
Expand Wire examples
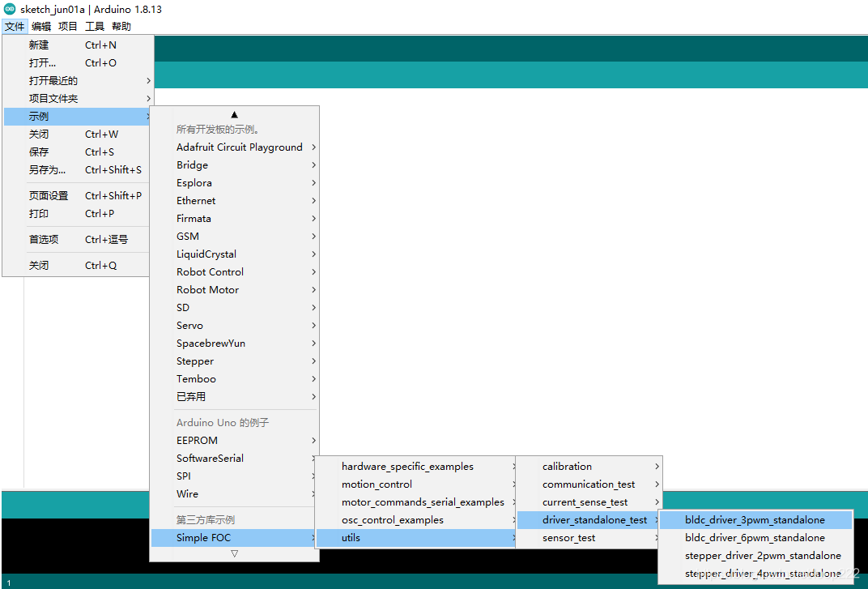pyautogui.click(x=234, y=493)
